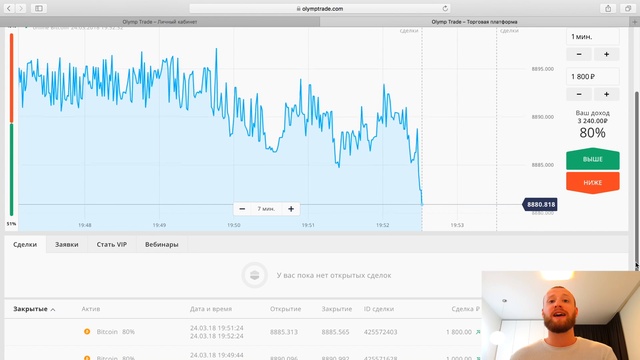Click the 7 мин. chart timeframe label
The width and height of the screenshot is (640, 360).
pyautogui.click(x=266, y=209)
